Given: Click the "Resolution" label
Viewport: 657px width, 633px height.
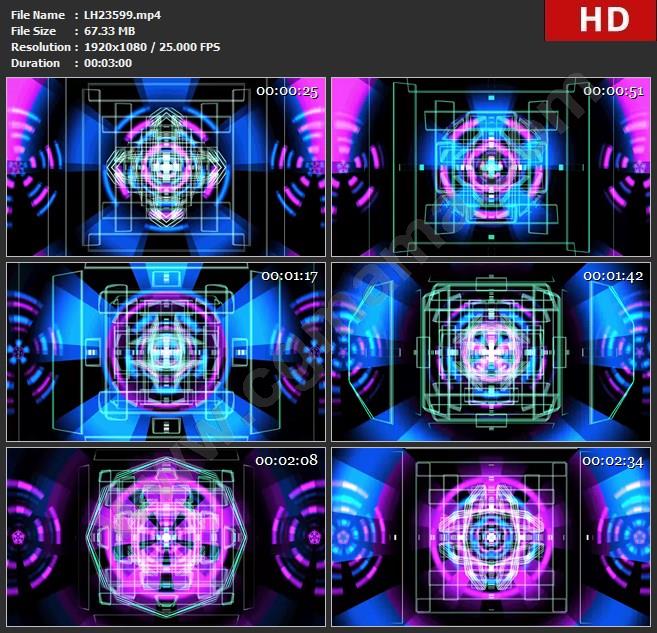Looking at the screenshot, I should tap(40, 47).
